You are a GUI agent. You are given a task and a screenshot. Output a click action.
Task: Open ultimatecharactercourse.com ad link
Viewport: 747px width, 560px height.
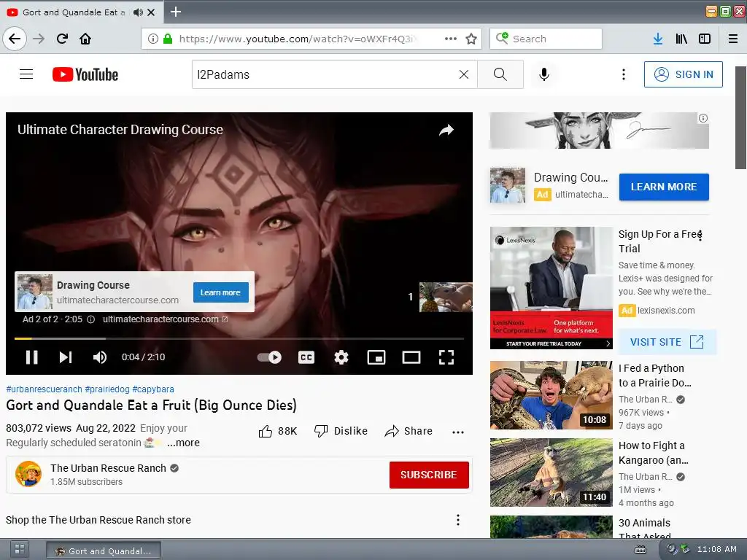[165, 319]
